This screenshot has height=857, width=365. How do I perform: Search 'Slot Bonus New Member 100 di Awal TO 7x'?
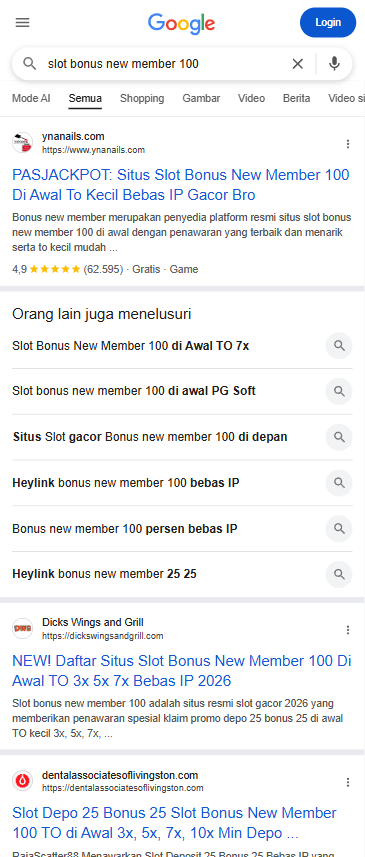coord(131,346)
